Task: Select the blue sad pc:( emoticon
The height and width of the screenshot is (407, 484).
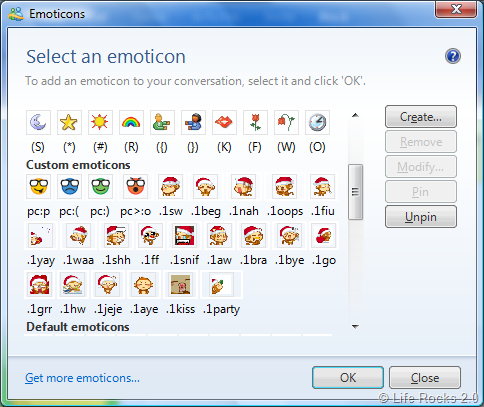Action: 69,186
